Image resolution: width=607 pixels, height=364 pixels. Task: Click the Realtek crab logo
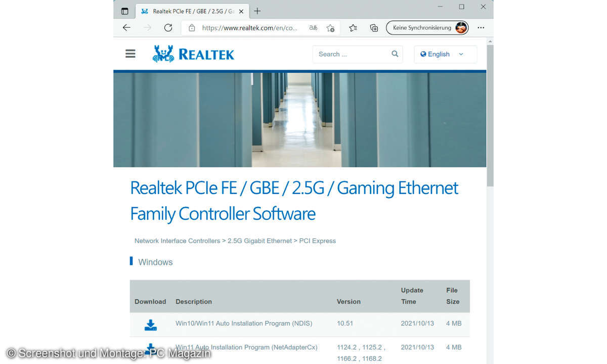click(163, 54)
